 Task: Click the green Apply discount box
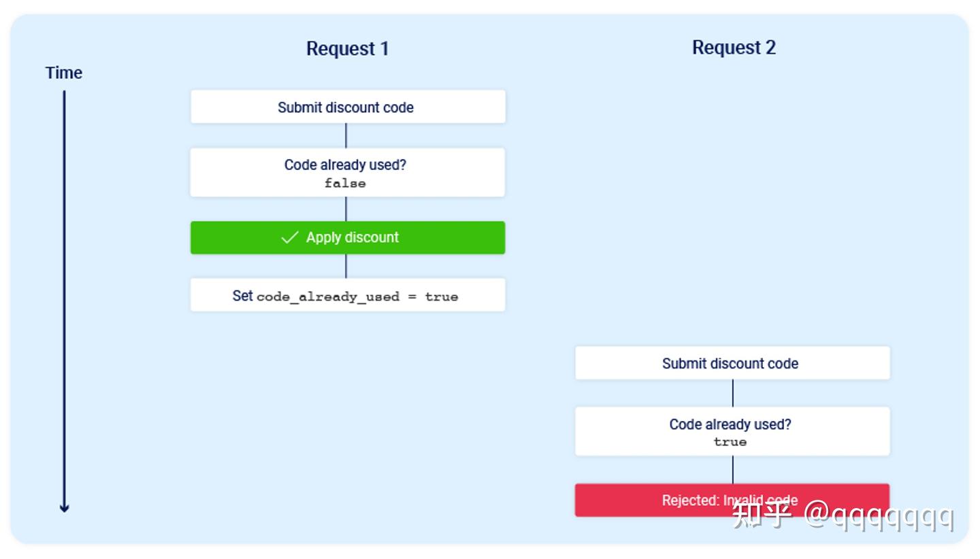pyautogui.click(x=348, y=237)
